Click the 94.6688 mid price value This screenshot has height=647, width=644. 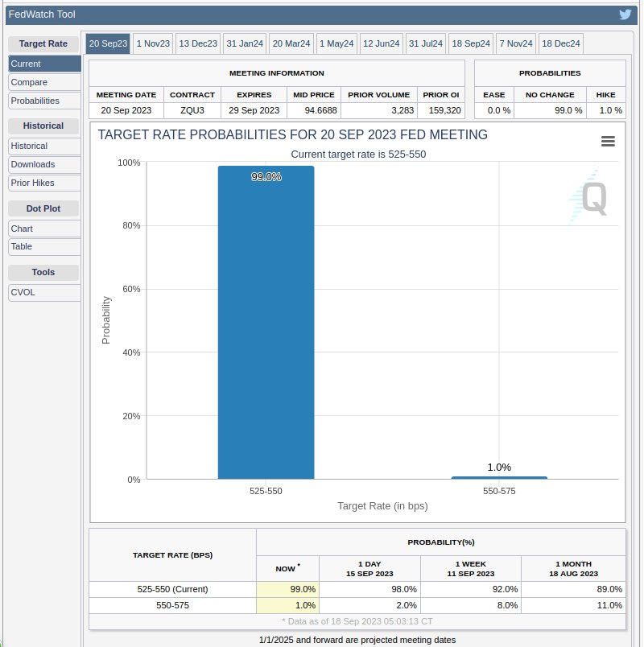(x=320, y=110)
